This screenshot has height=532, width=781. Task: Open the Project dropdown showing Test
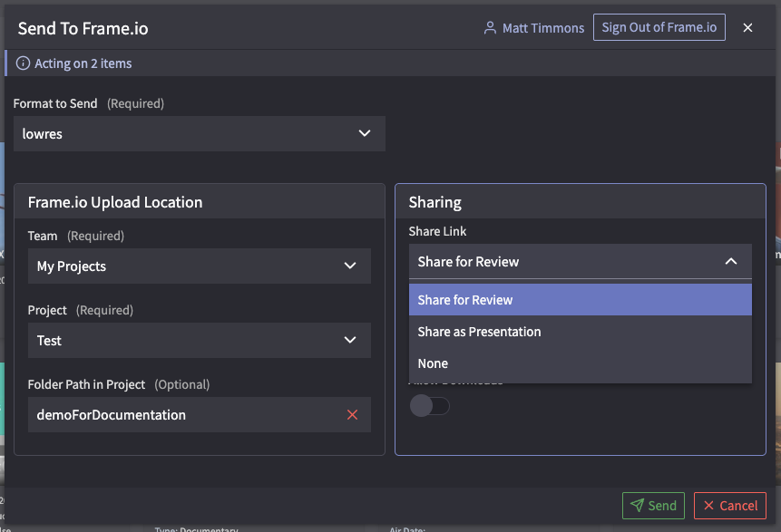[200, 341]
